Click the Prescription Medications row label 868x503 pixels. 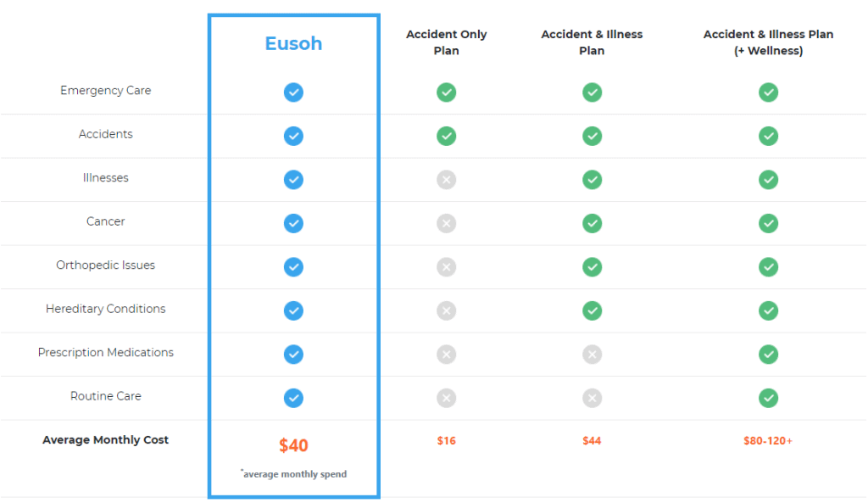click(x=106, y=352)
